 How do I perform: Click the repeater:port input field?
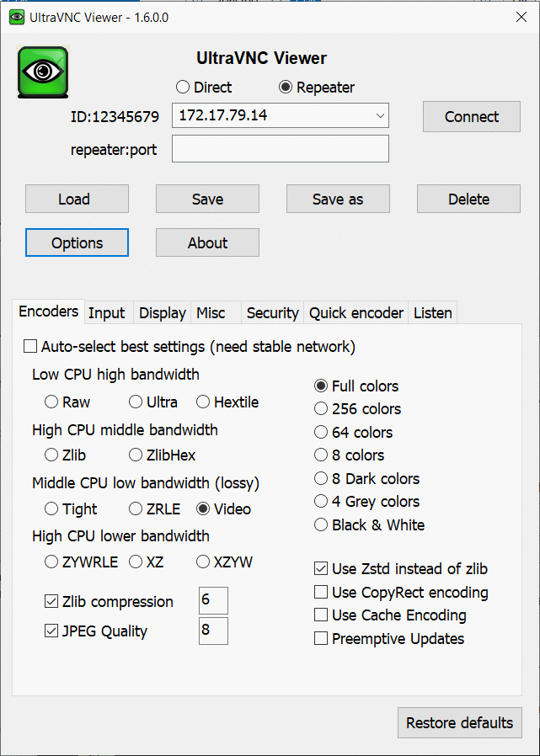pyautogui.click(x=281, y=149)
